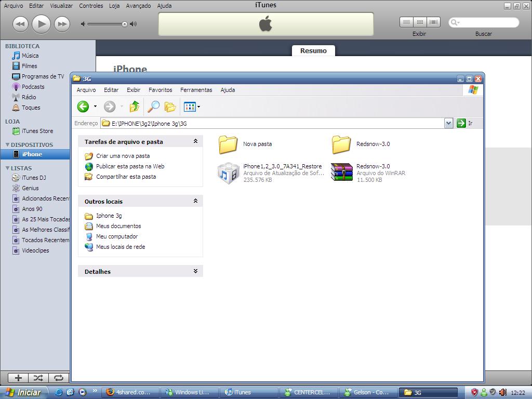Open Meus locais de rede link

(x=121, y=247)
